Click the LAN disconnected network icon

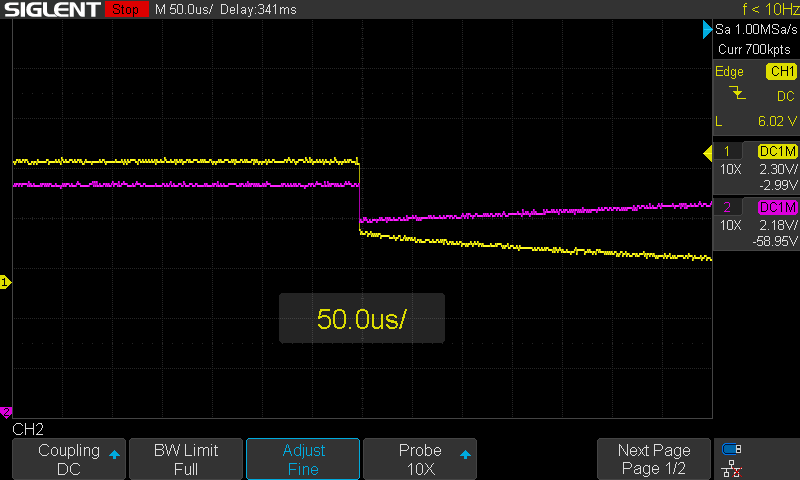pyautogui.click(x=732, y=469)
